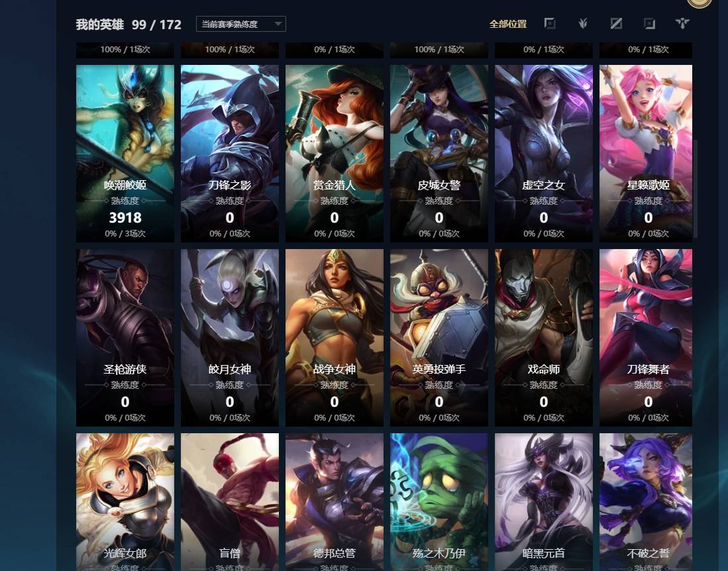Filter champions by Bottom lane icon
This screenshot has width=728, height=571.
tap(649, 24)
